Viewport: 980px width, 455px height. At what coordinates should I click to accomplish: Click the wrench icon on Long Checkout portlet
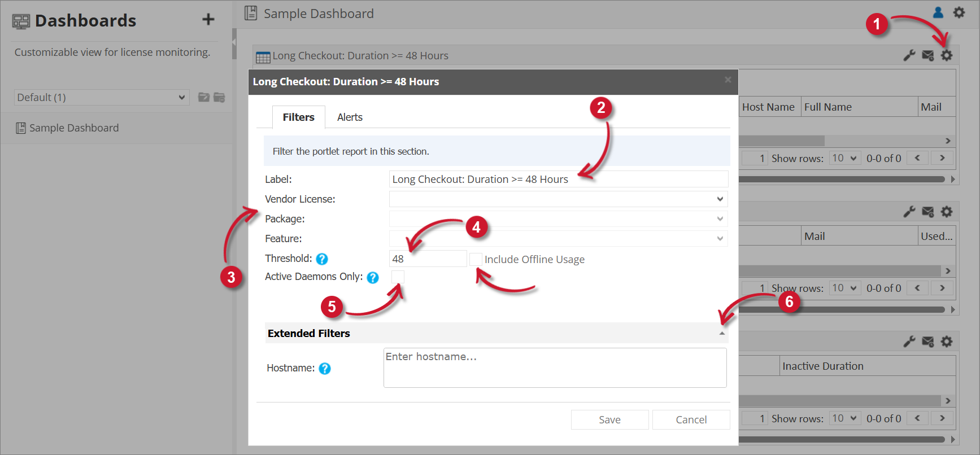909,55
